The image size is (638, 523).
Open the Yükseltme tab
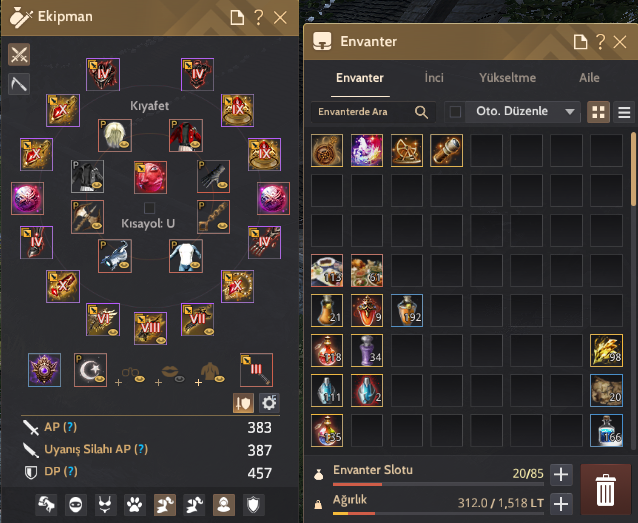point(507,78)
